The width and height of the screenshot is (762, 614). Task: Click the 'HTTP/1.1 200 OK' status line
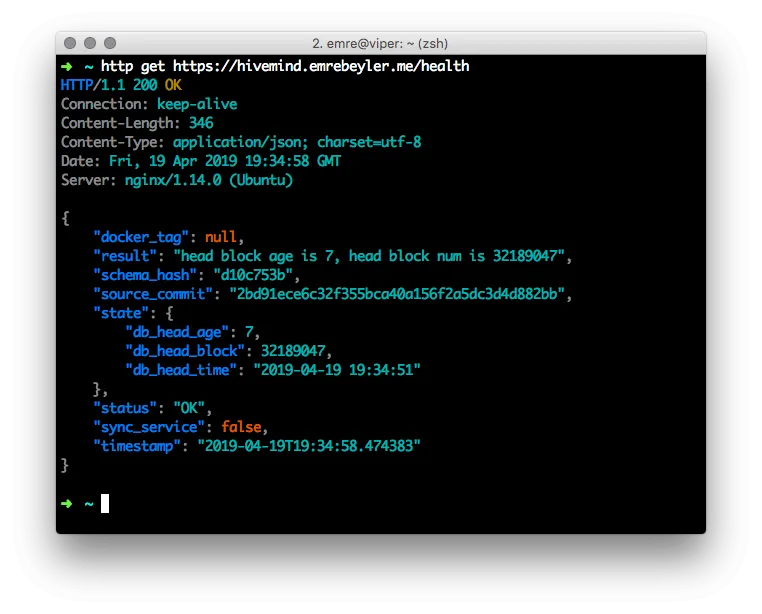(x=121, y=85)
